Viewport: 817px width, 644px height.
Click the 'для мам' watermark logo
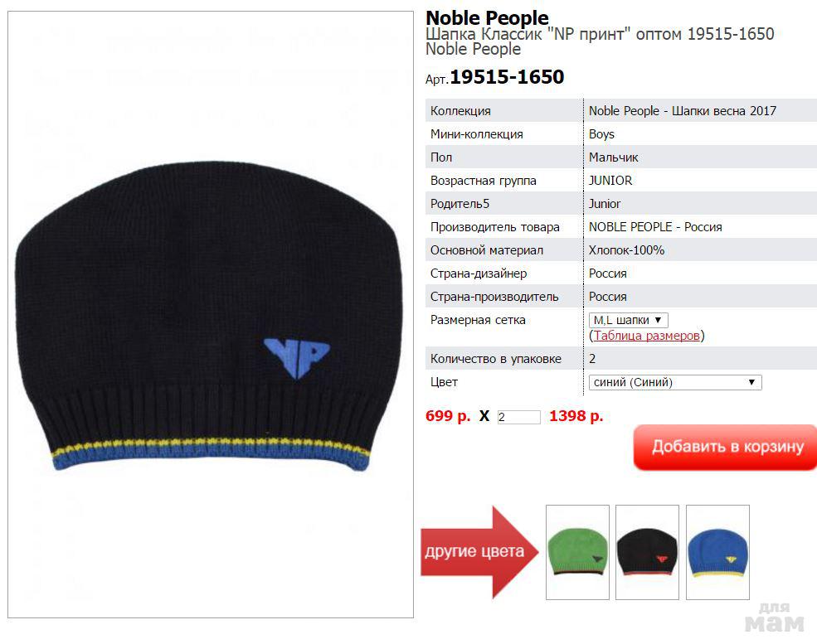click(774, 617)
